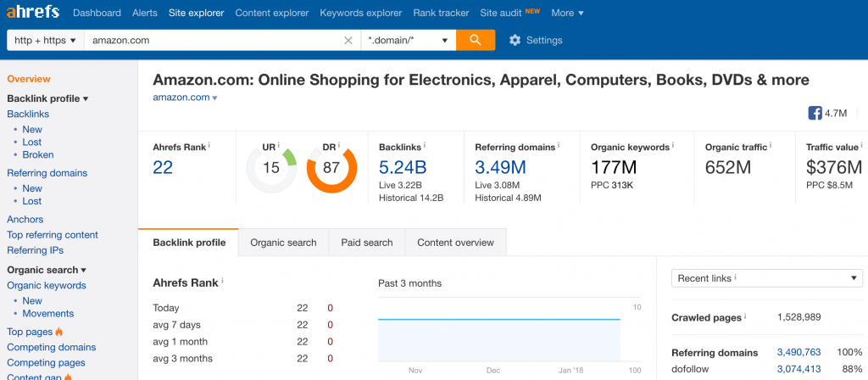
Task: Open Backlinks in the sidebar
Action: pos(28,115)
